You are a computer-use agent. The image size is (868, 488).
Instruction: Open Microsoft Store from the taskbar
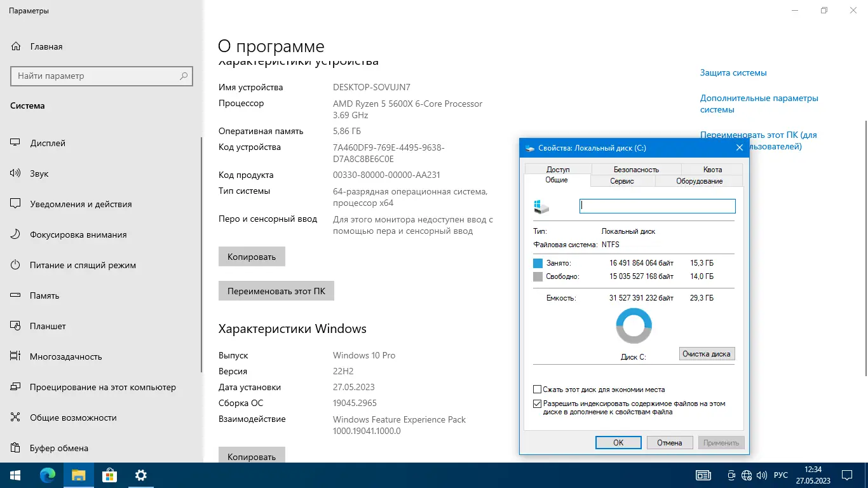click(109, 475)
